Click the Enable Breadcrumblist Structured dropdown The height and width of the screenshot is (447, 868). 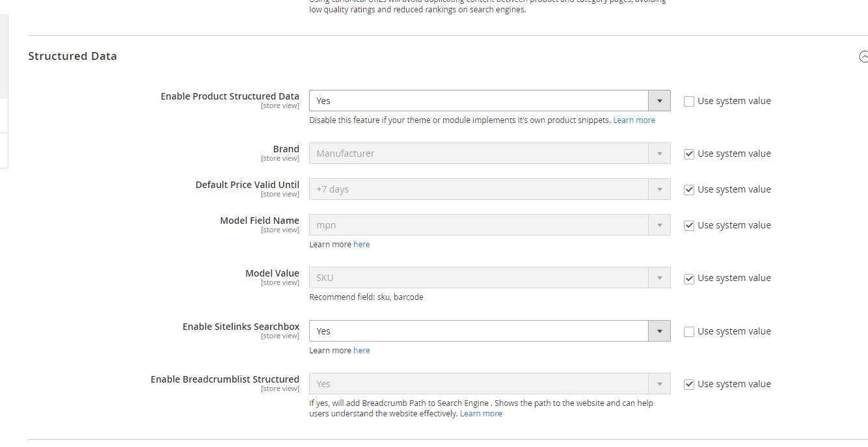(x=489, y=384)
